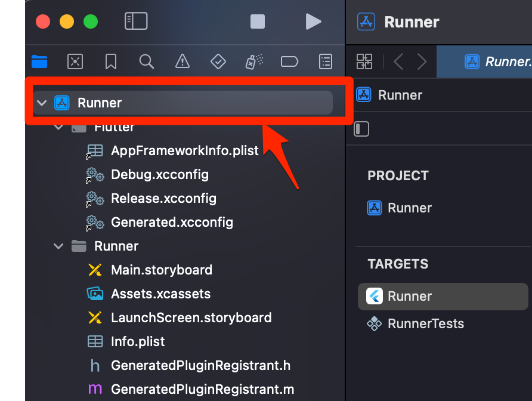Open the Report navigator
Screen dimensions: 532x401
pos(326,61)
